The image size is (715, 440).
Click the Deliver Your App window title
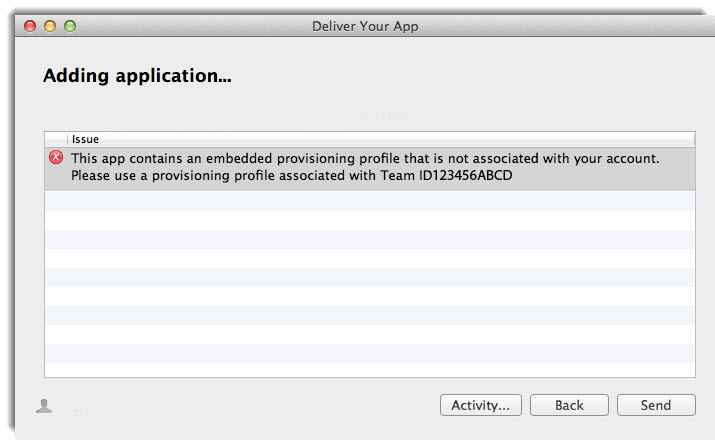364,26
